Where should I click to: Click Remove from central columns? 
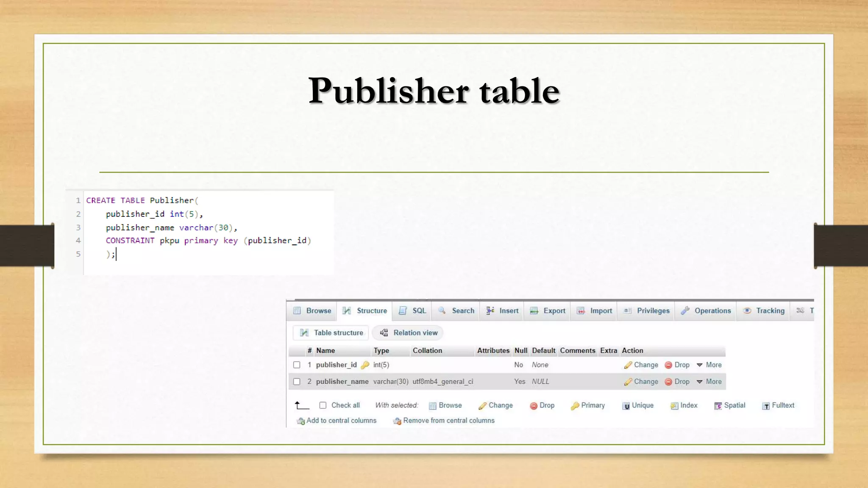pyautogui.click(x=444, y=421)
